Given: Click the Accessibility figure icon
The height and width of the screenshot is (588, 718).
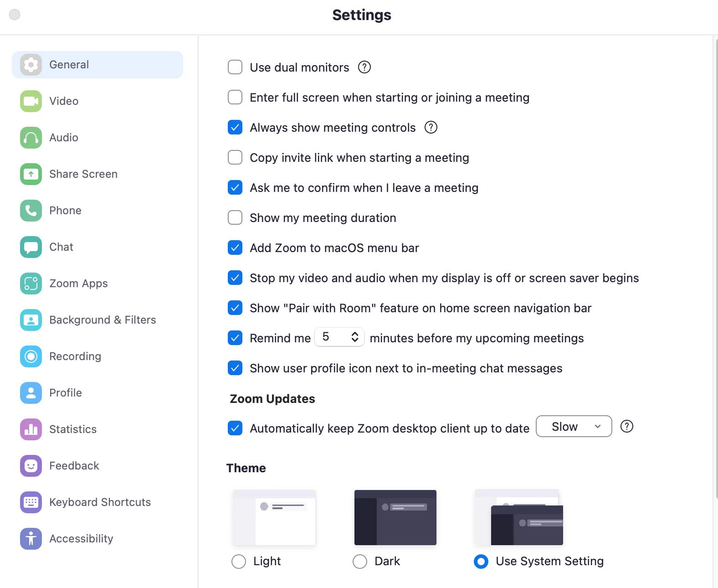Looking at the screenshot, I should tap(31, 539).
